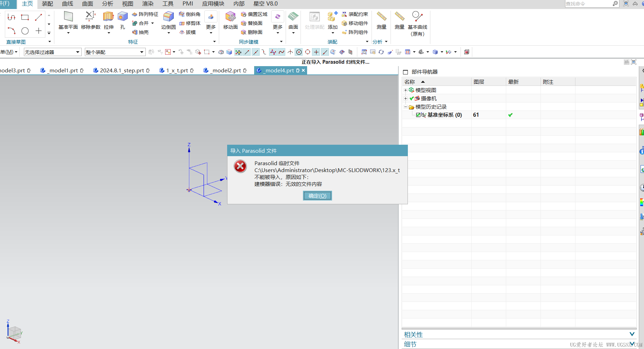Click the 查找命令 search input field

click(x=588, y=4)
